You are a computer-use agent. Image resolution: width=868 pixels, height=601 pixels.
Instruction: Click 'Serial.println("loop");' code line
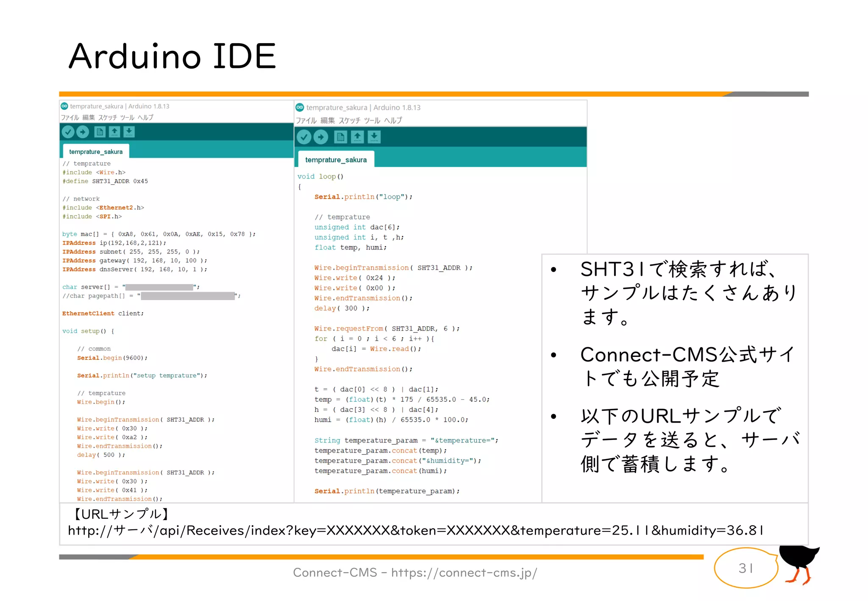[364, 197]
